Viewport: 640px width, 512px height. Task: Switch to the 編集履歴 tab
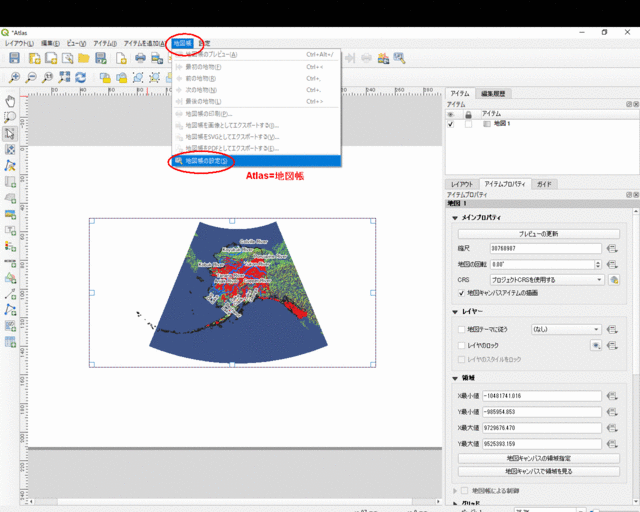tap(493, 93)
